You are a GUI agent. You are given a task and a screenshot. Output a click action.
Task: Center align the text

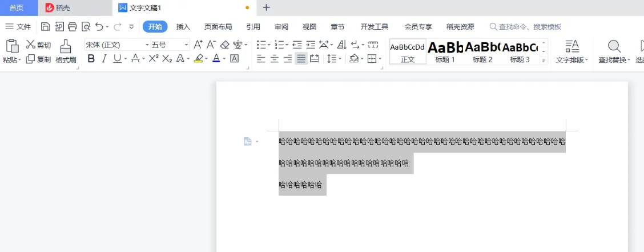tap(275, 59)
